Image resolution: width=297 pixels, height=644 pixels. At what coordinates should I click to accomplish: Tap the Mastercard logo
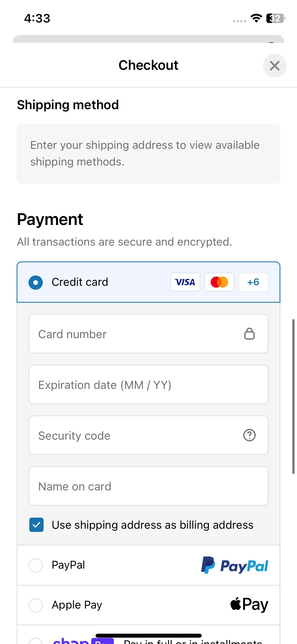tap(219, 282)
